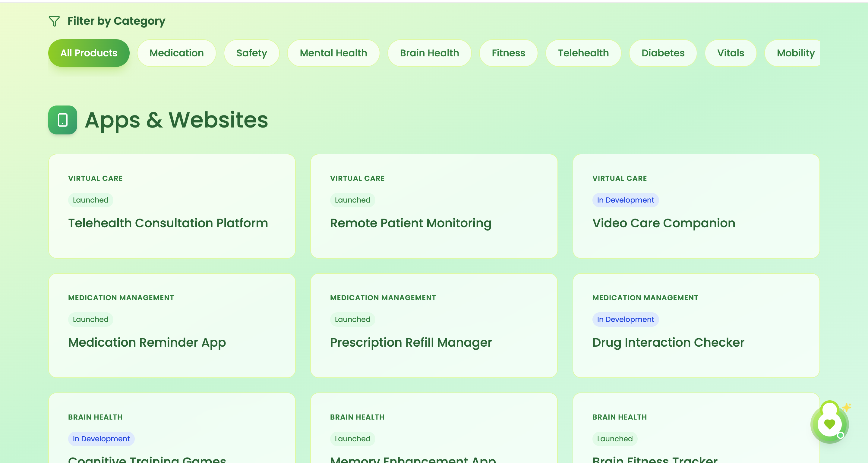868x463 pixels.
Task: Choose the Mental Health filter chip
Action: pyautogui.click(x=333, y=53)
